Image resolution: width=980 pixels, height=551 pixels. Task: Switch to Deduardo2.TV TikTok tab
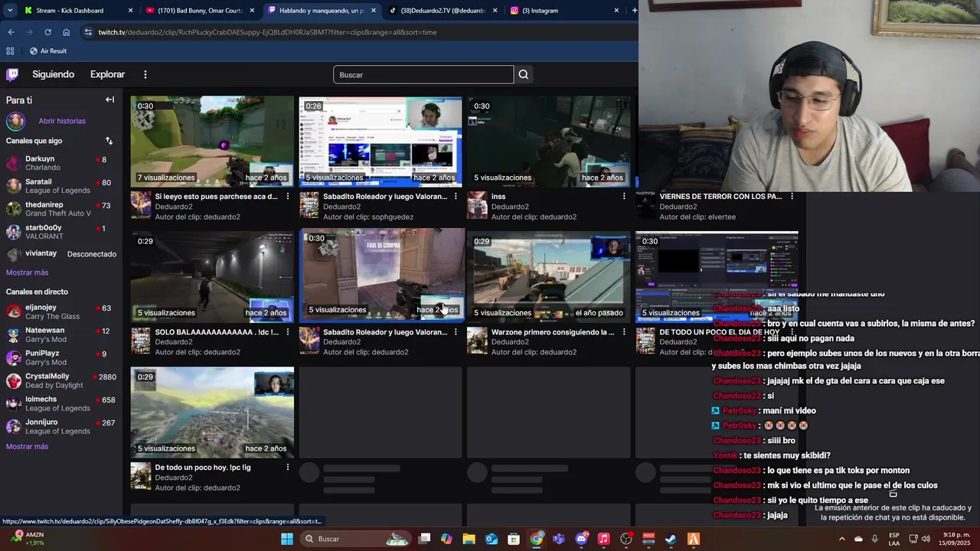tap(443, 11)
